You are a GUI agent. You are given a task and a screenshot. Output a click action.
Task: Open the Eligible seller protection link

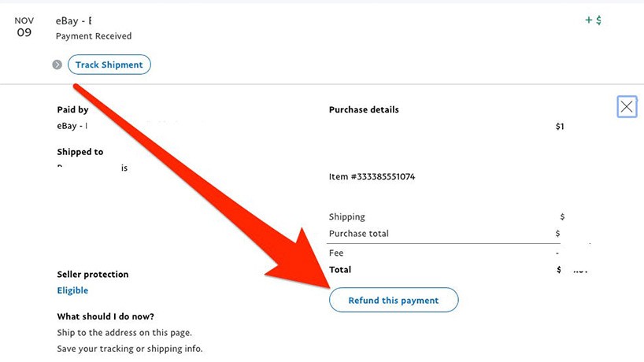[72, 290]
